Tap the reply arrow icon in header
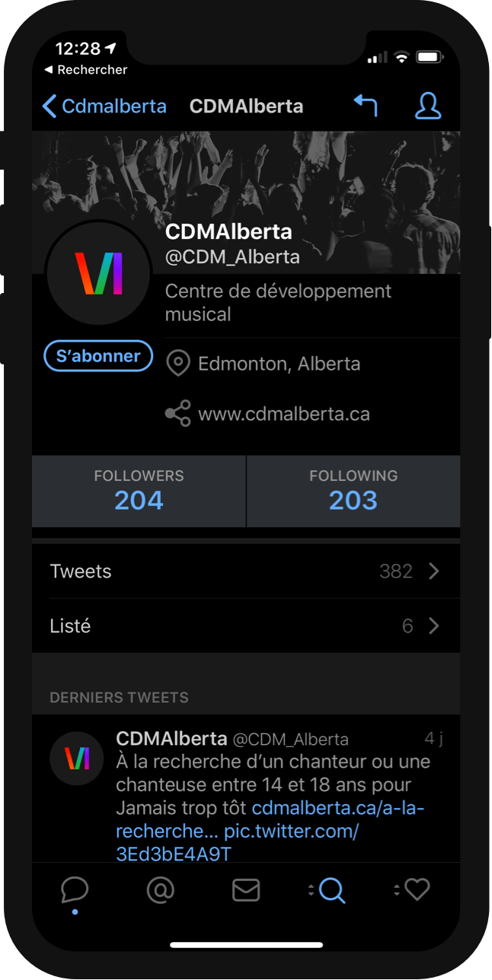Image resolution: width=492 pixels, height=980 pixels. (366, 106)
